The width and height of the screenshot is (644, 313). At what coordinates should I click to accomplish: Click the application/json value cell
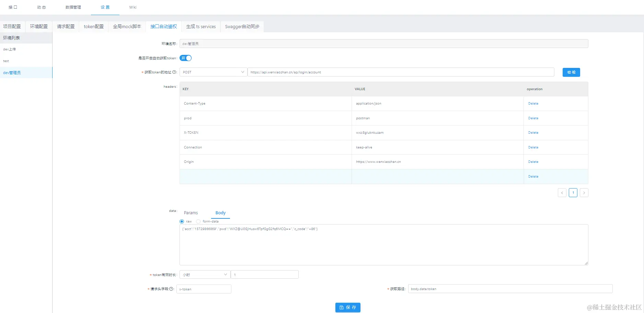point(438,104)
